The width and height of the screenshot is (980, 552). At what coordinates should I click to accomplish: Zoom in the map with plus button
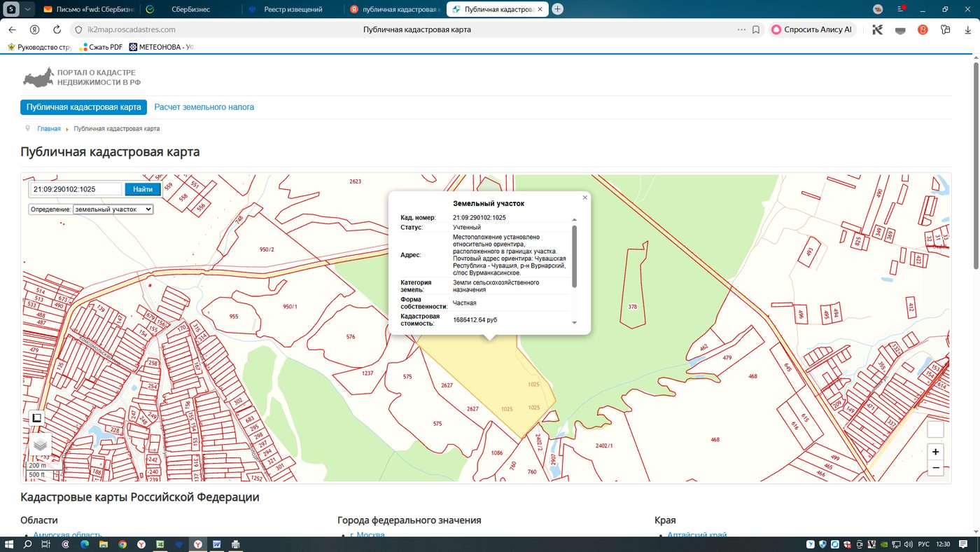(935, 452)
